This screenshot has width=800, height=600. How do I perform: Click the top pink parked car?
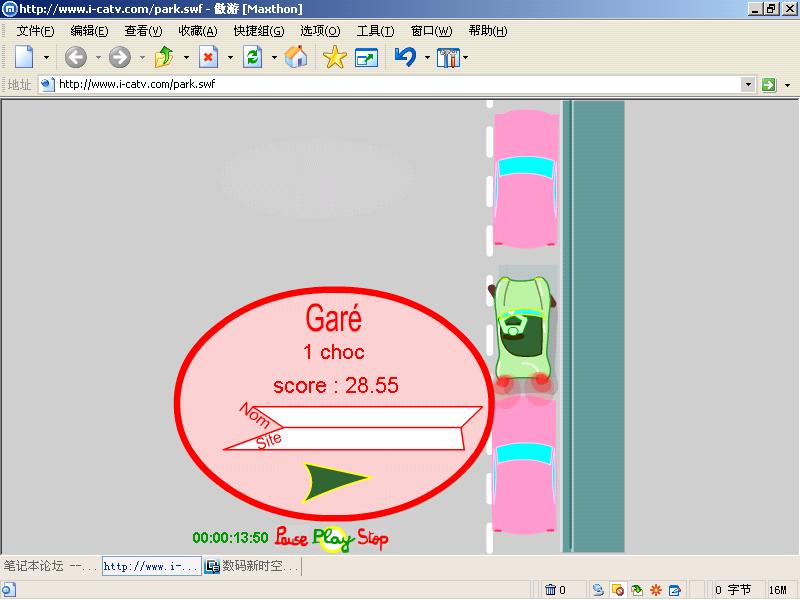click(526, 179)
